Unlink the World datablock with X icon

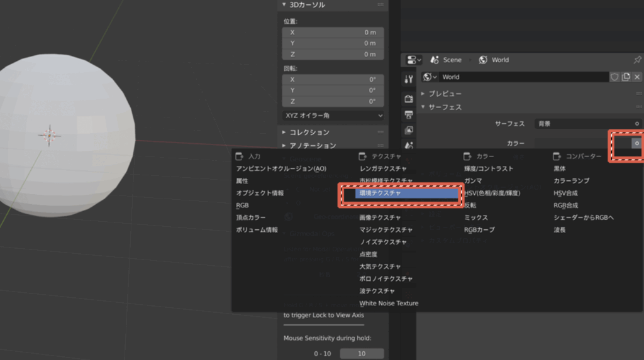(637, 77)
